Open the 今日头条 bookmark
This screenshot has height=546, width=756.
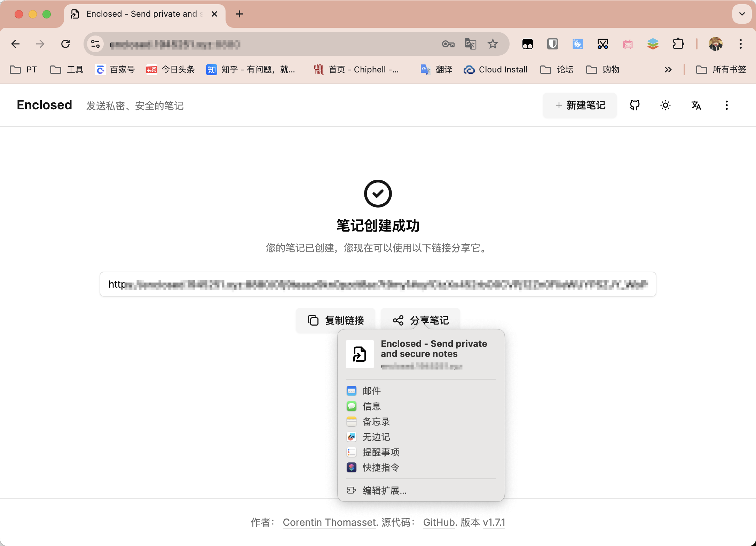click(x=171, y=70)
